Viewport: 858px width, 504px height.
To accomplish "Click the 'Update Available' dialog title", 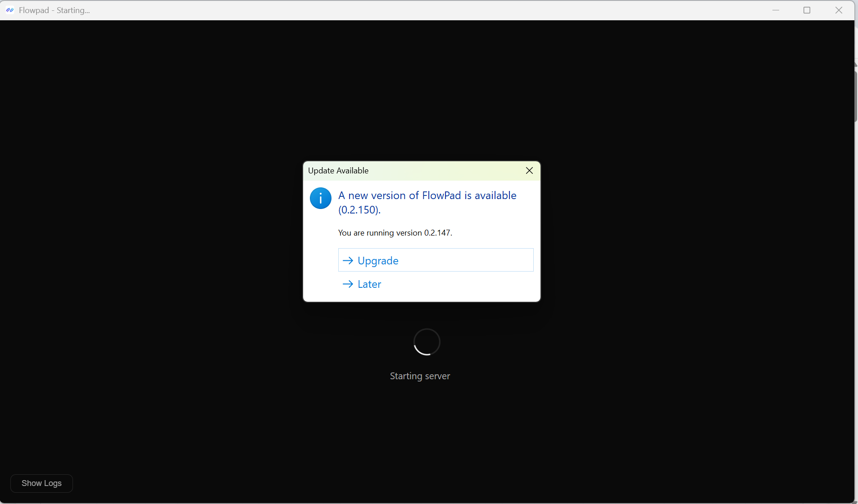I will pos(338,171).
